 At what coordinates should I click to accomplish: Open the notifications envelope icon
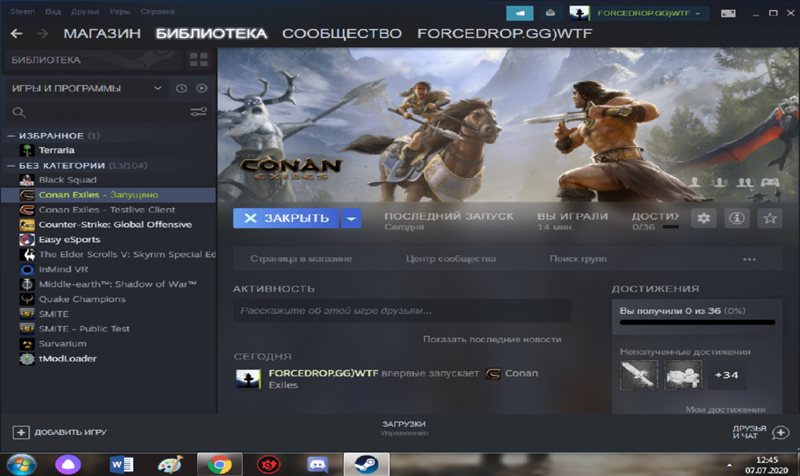point(550,13)
